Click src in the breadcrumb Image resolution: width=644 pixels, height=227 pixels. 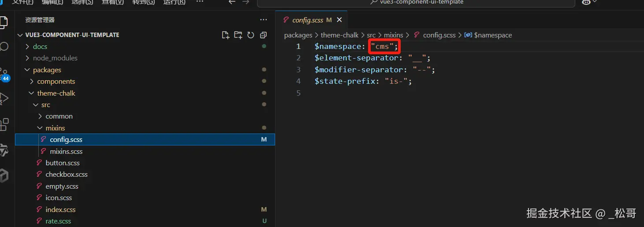tap(371, 35)
